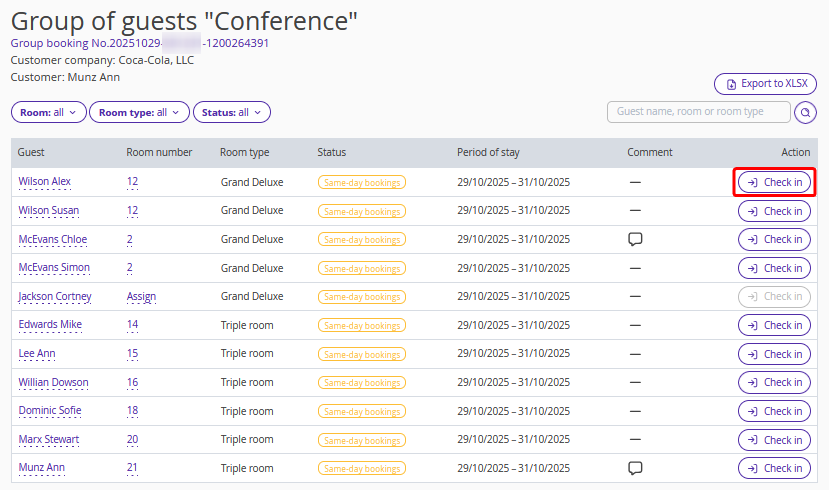Click Assign room for Jackson Cortney

point(141,297)
